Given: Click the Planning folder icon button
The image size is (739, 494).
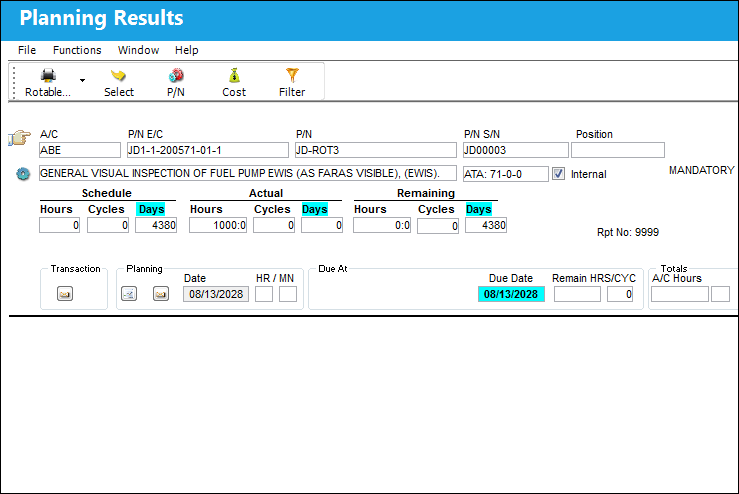Looking at the screenshot, I should click(161, 294).
